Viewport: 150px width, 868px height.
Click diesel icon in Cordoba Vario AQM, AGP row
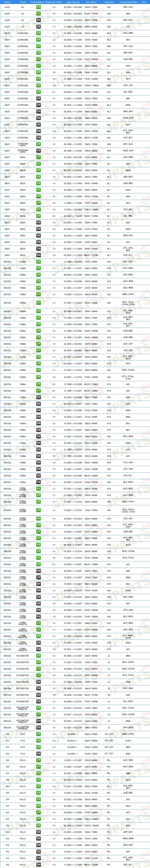tap(38, 151)
